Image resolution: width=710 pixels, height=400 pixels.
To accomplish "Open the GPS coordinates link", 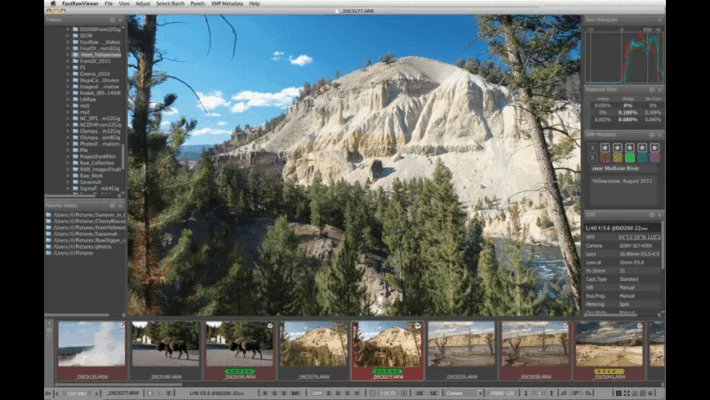I will point(640,237).
